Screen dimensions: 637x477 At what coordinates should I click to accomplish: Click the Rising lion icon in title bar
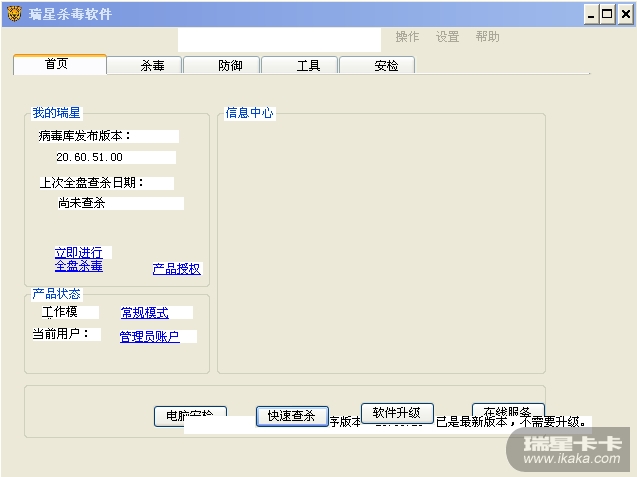tap(13, 13)
